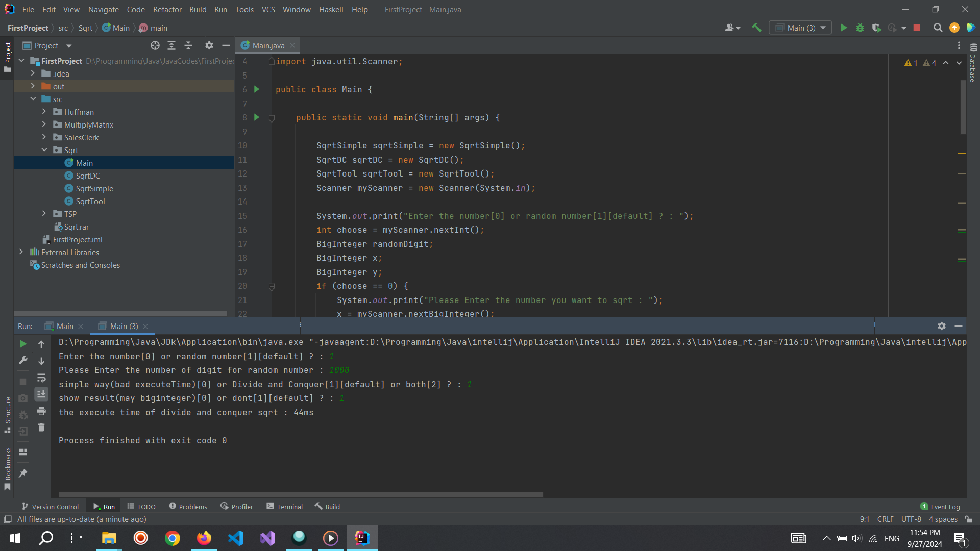Expand the MultiplyMatrix package
Image resolution: width=980 pixels, height=551 pixels.
(x=44, y=124)
